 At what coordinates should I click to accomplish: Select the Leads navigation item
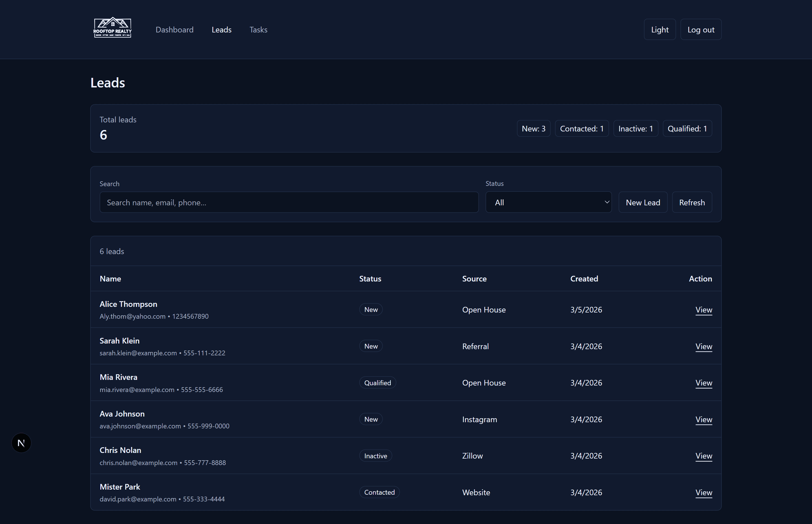tap(221, 30)
